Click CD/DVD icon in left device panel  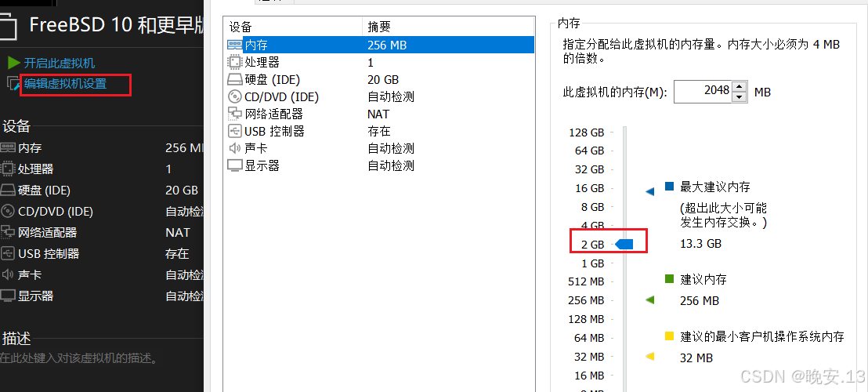click(8, 212)
